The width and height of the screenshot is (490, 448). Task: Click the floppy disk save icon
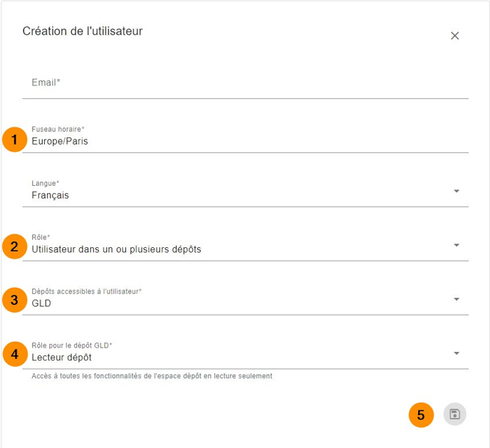point(454,415)
